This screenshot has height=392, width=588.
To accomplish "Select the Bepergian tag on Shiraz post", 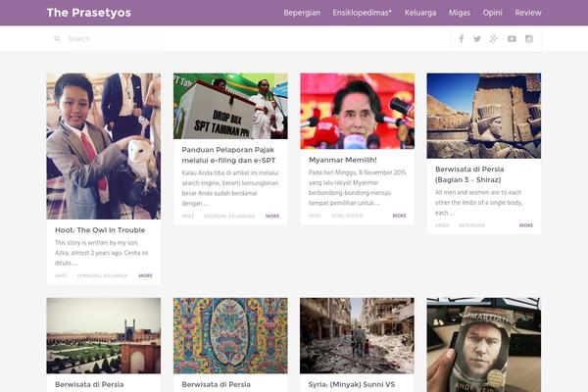I will point(471,225).
